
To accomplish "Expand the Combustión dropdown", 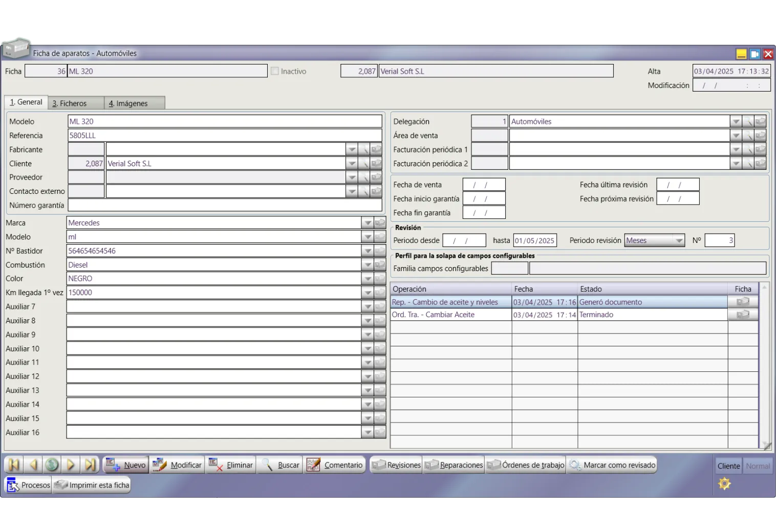I will (368, 265).
